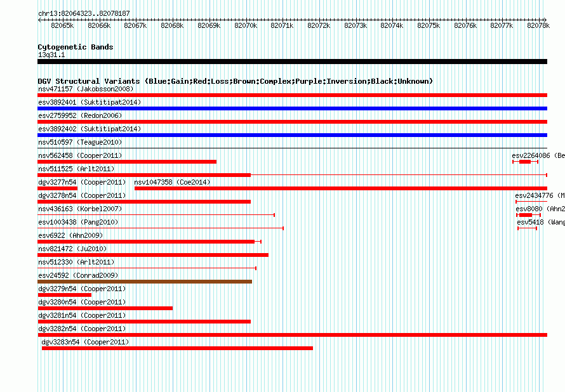Screen dimensions: 565x392
Task: Click the thin nsv512330 red line
Action: click(147, 268)
